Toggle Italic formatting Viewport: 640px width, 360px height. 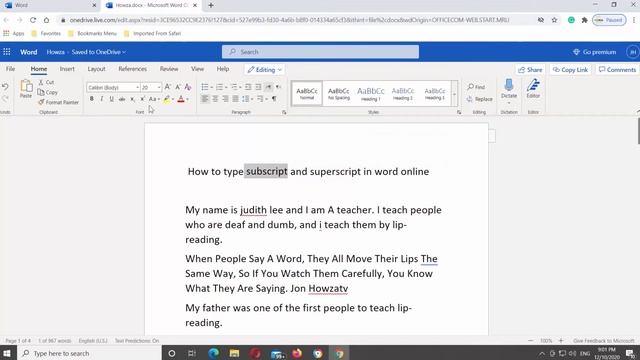(x=102, y=99)
